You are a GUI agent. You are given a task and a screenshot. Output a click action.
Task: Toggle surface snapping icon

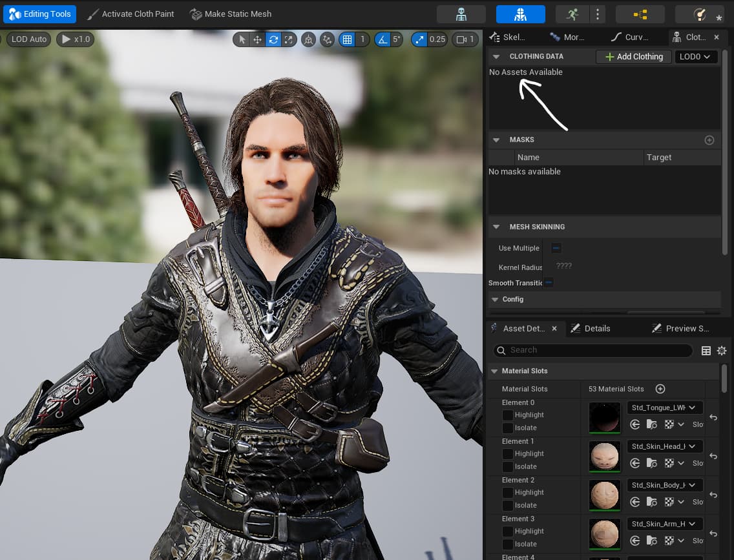tap(327, 39)
